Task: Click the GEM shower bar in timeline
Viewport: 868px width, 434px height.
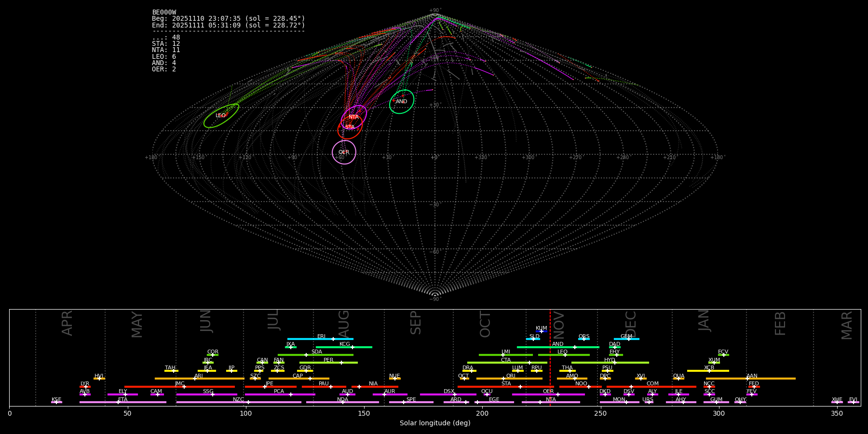Action: (x=626, y=339)
